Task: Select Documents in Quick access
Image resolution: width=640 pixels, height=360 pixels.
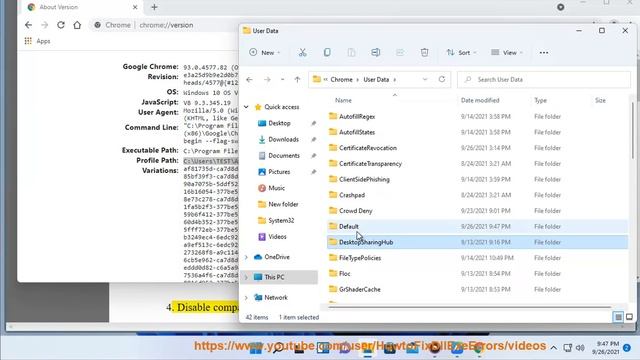Action: coord(284,156)
